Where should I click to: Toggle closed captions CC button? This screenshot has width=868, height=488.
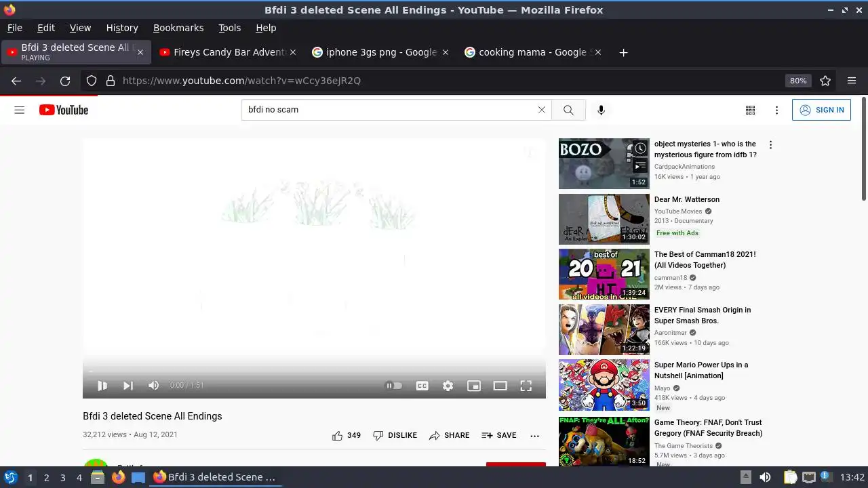pyautogui.click(x=422, y=386)
